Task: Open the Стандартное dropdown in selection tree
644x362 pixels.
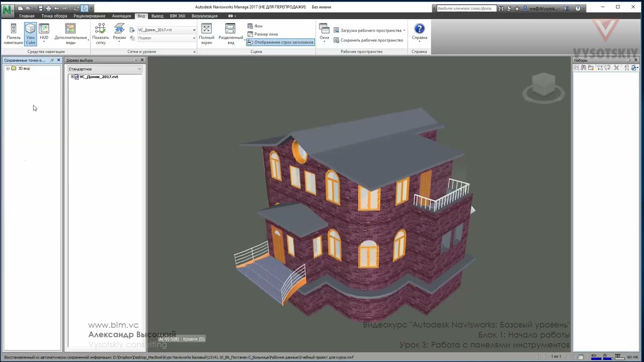Action: (105, 69)
